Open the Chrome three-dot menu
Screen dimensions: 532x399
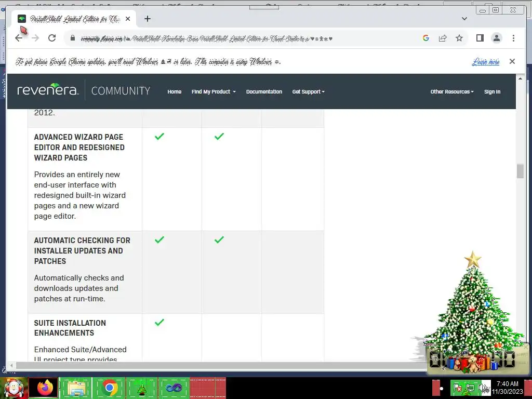coord(513,38)
